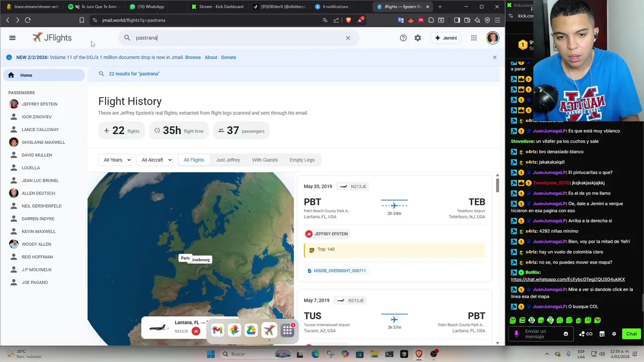644x362 pixels.
Task: Open the All Aircraft dropdown
Action: (155, 160)
